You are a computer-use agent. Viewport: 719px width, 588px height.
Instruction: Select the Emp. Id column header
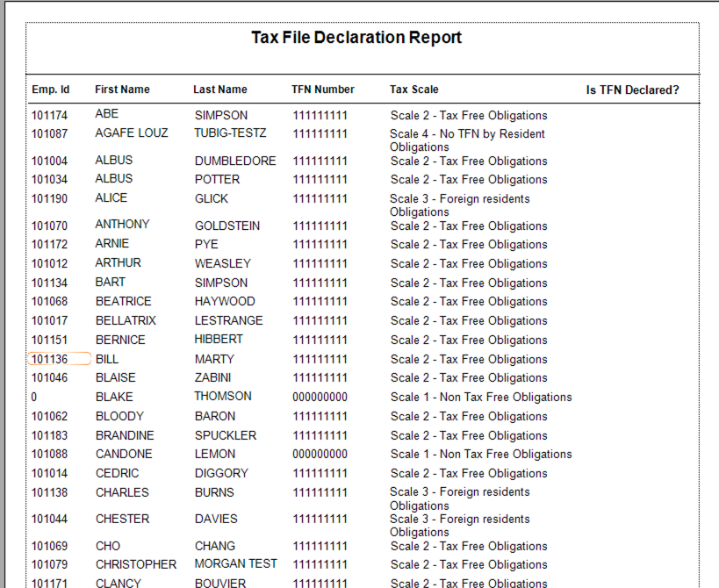click(x=50, y=90)
